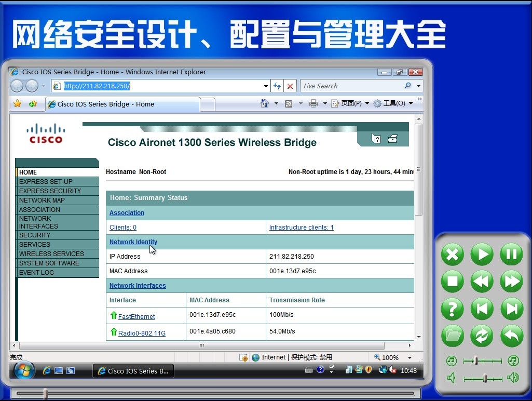The height and width of the screenshot is (401, 532).
Task: Open EXPRESS SET-UP in the sidebar
Action: (57, 181)
